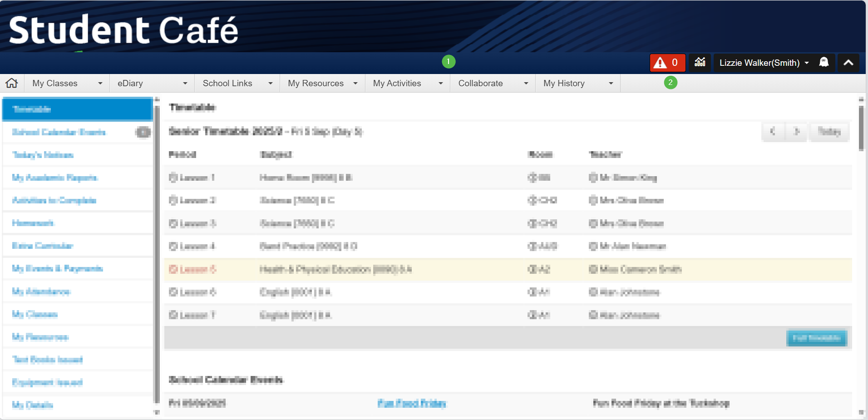
Task: Open the red alert warning indicator
Action: [x=666, y=63]
